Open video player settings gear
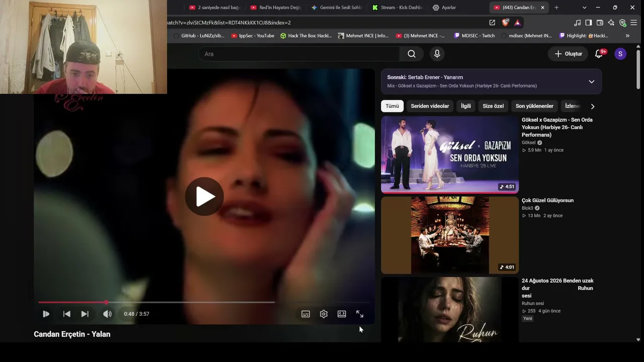 pyautogui.click(x=324, y=314)
